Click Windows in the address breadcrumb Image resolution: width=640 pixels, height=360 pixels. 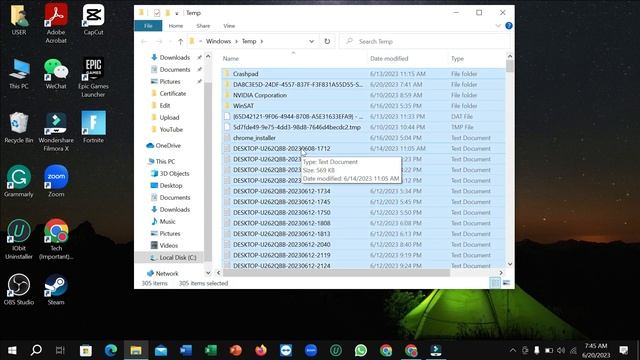point(218,41)
